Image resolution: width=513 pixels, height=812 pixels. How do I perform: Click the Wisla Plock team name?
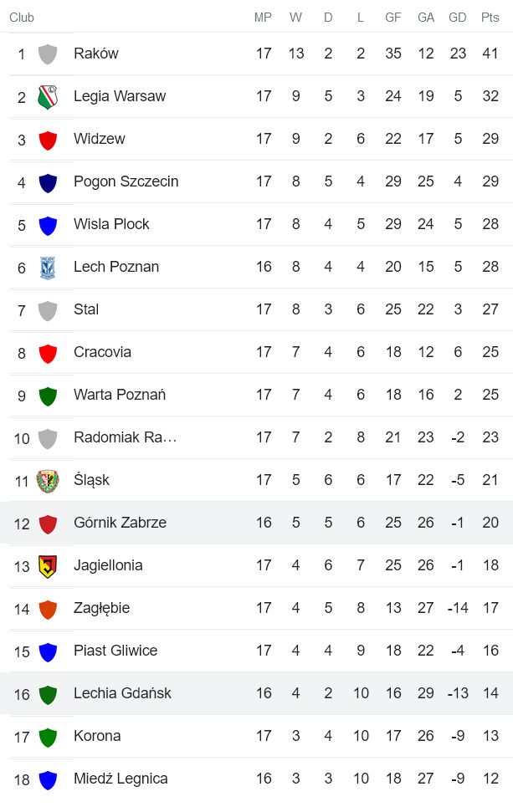(107, 223)
